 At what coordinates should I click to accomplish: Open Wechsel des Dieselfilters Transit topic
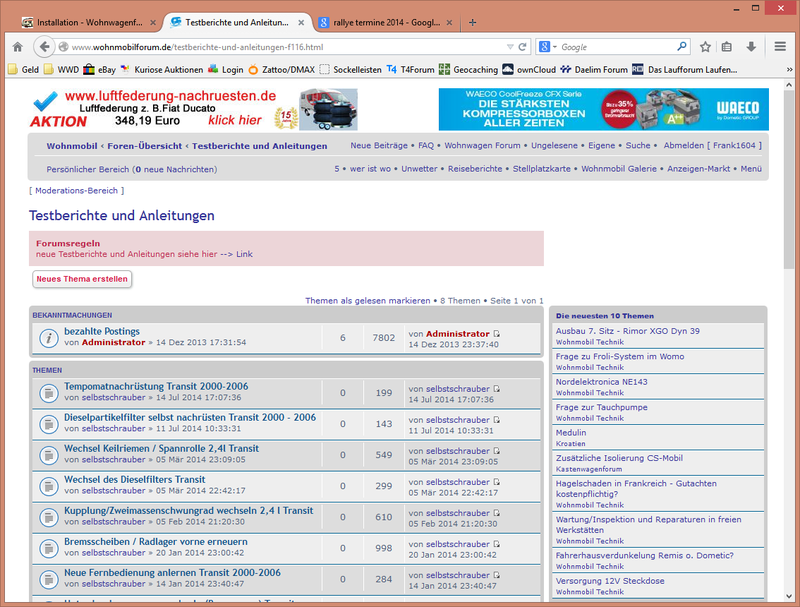pos(135,479)
